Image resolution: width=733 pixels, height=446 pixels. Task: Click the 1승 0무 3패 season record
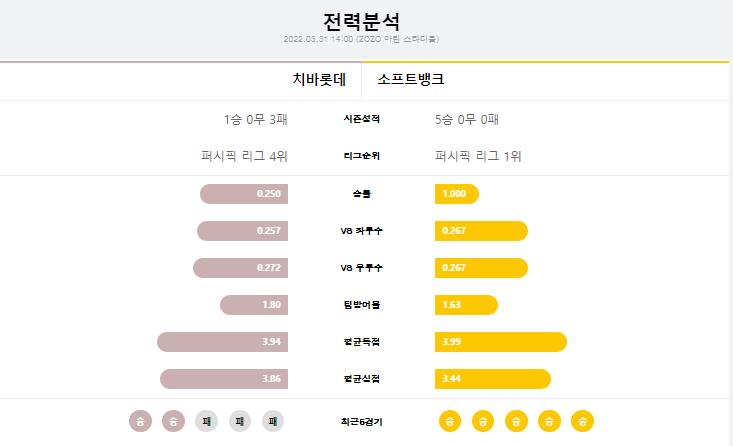(256, 120)
